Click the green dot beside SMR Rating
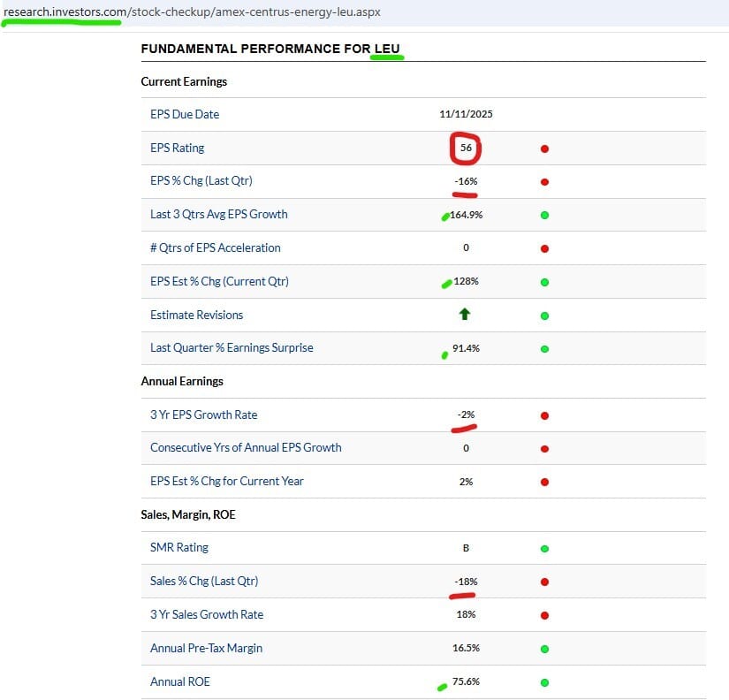The width and height of the screenshot is (729, 700). tap(544, 549)
